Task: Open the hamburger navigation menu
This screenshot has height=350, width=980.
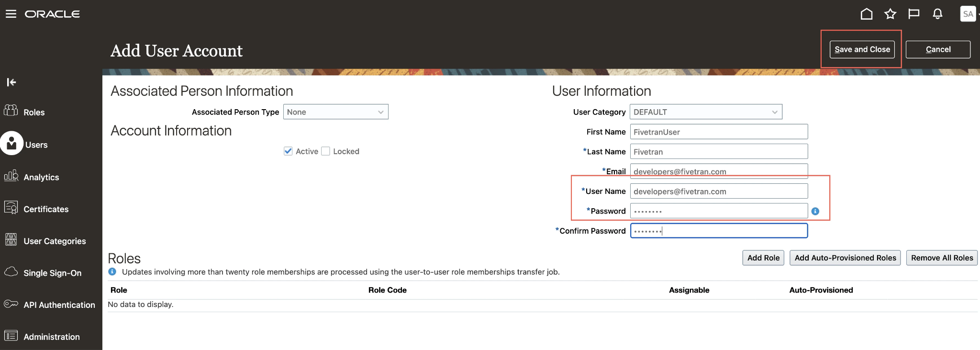Action: (11, 14)
